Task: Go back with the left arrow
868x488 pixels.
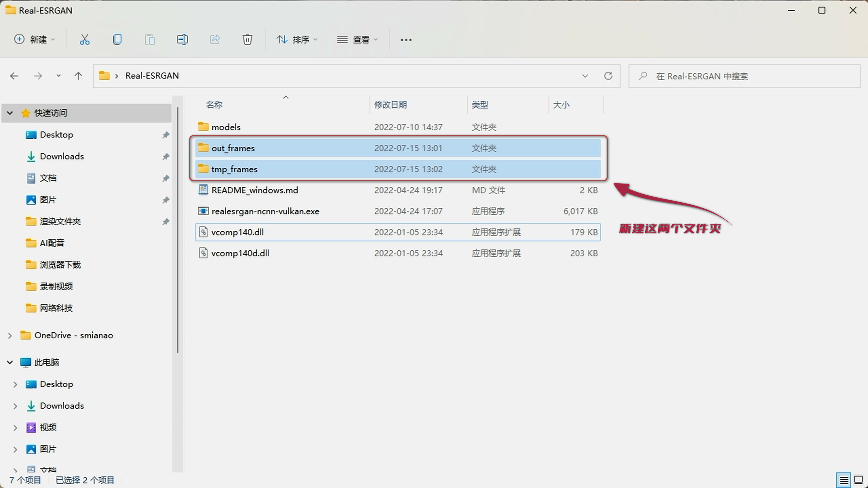Action: pyautogui.click(x=14, y=76)
